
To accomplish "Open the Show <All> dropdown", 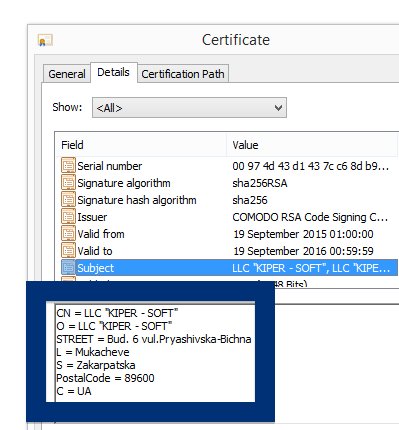I will click(x=189, y=108).
